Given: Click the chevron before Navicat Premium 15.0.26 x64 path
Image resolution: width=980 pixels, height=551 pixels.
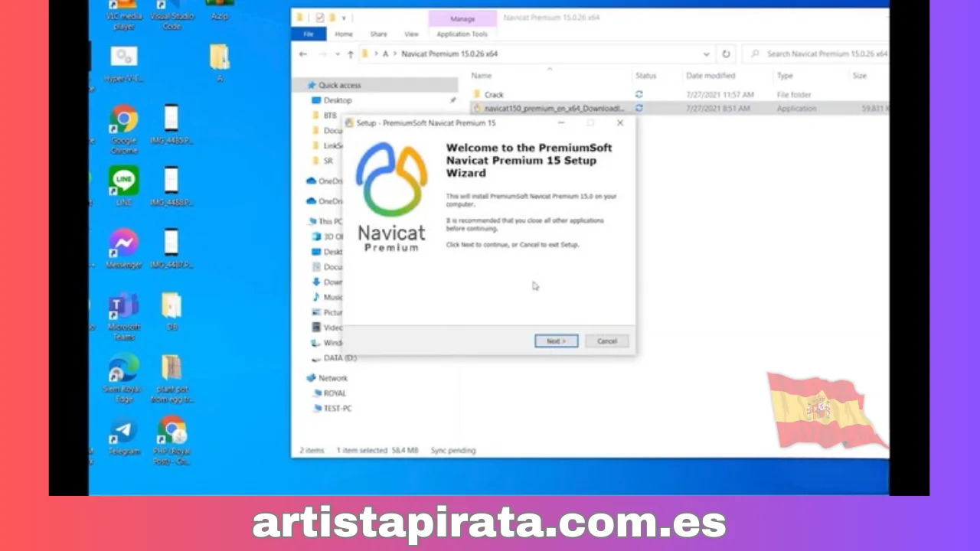Looking at the screenshot, I should (x=395, y=54).
